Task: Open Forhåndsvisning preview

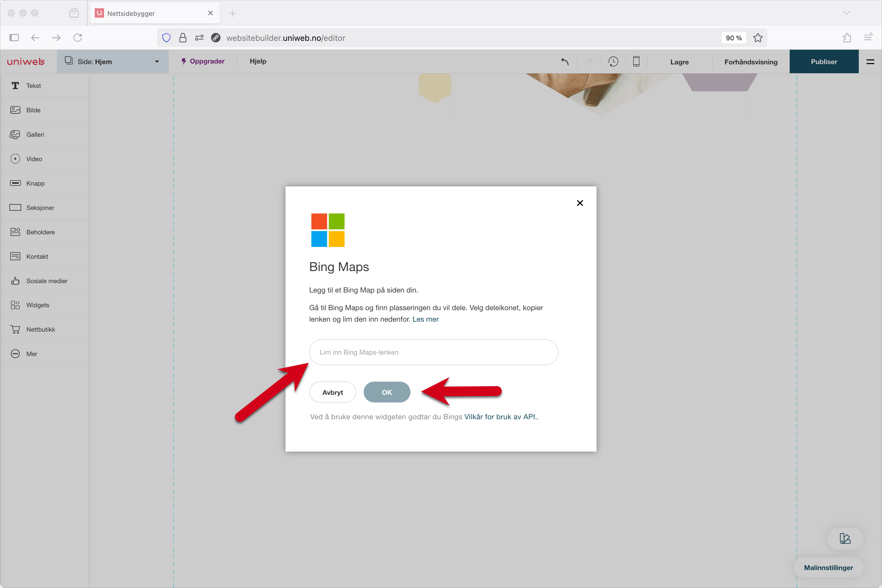Action: [751, 62]
